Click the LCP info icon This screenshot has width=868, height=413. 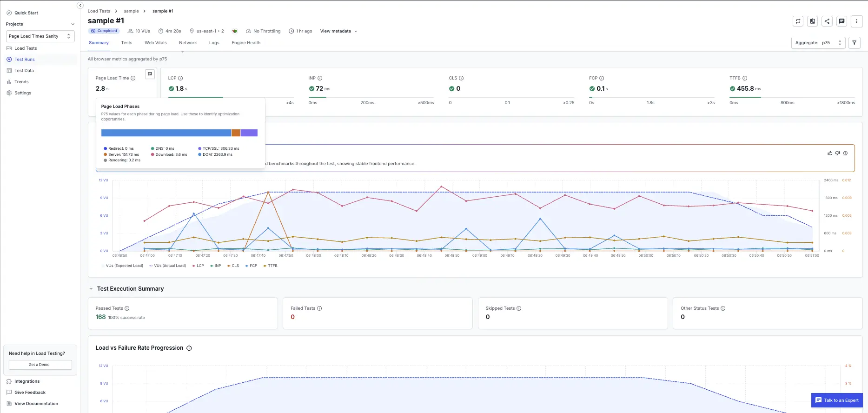[x=180, y=78]
